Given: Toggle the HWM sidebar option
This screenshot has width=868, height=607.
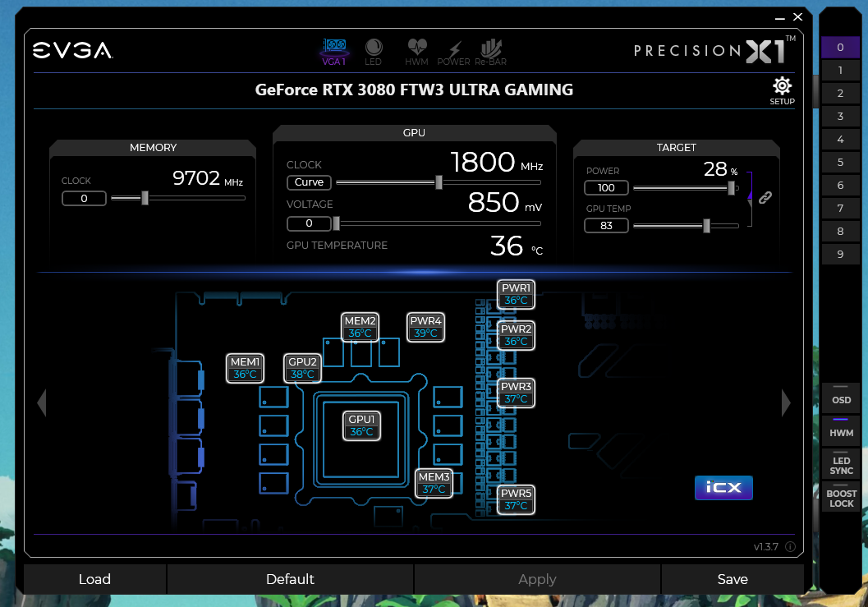Looking at the screenshot, I should point(841,430).
